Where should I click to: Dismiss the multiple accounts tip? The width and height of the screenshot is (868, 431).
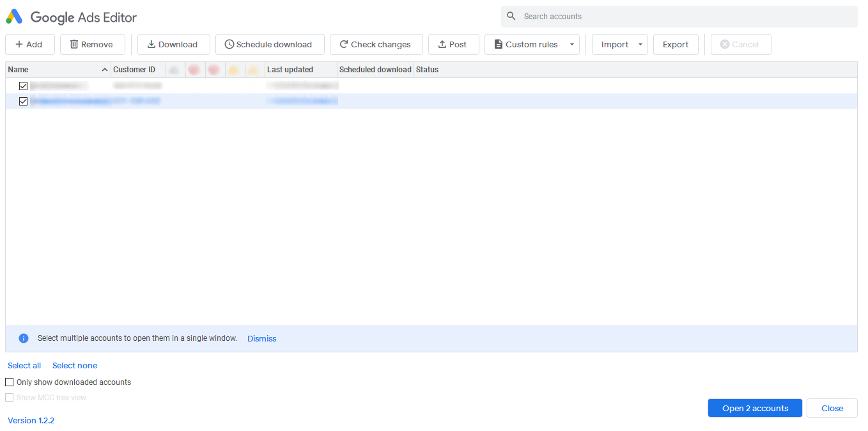pyautogui.click(x=262, y=338)
